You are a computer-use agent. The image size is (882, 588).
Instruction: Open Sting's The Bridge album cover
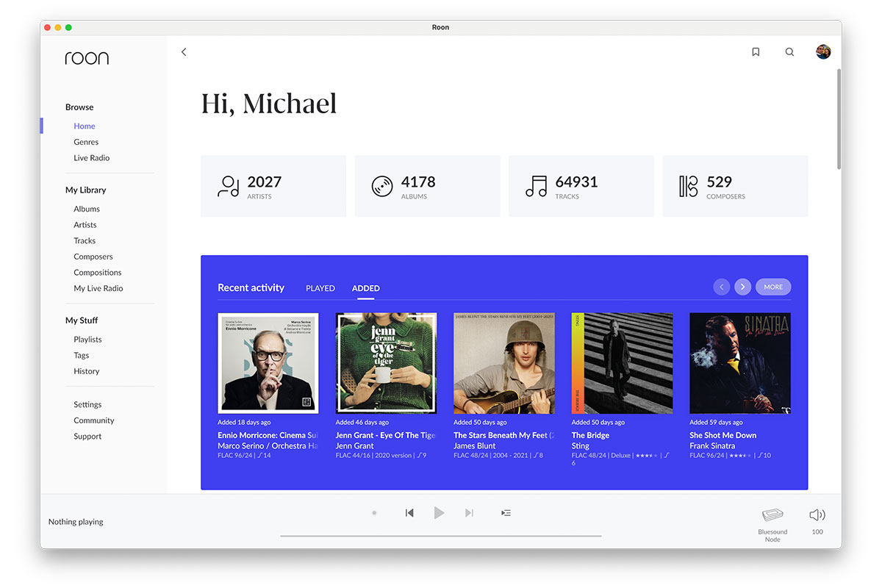pyautogui.click(x=623, y=363)
